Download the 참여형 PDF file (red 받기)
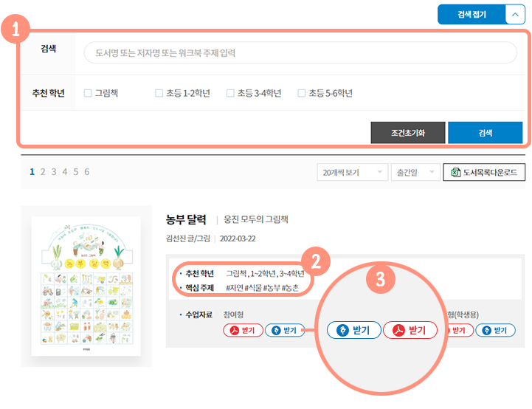 (243, 331)
